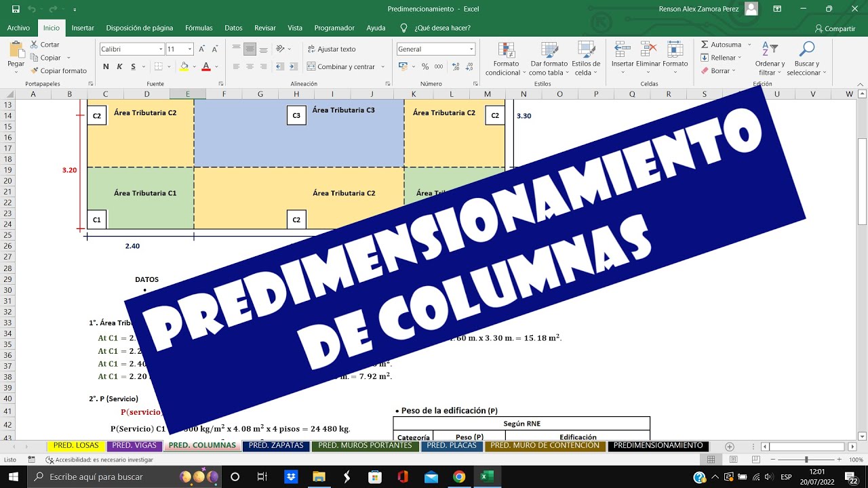Click the Compartir share button

point(835,28)
